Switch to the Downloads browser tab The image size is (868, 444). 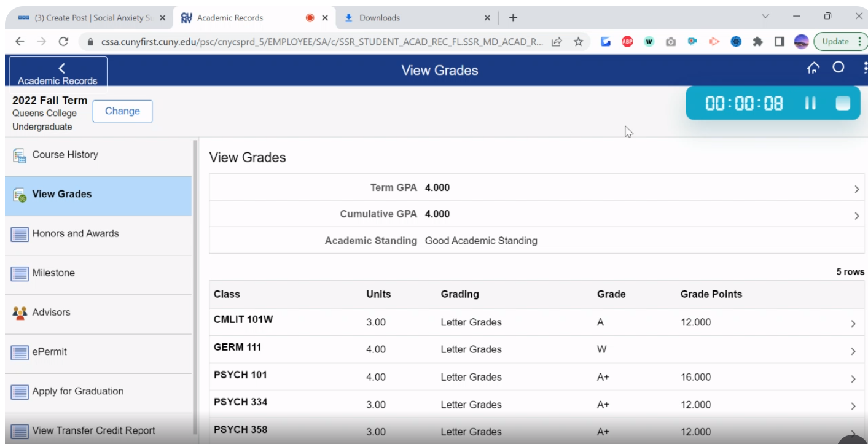coord(416,18)
